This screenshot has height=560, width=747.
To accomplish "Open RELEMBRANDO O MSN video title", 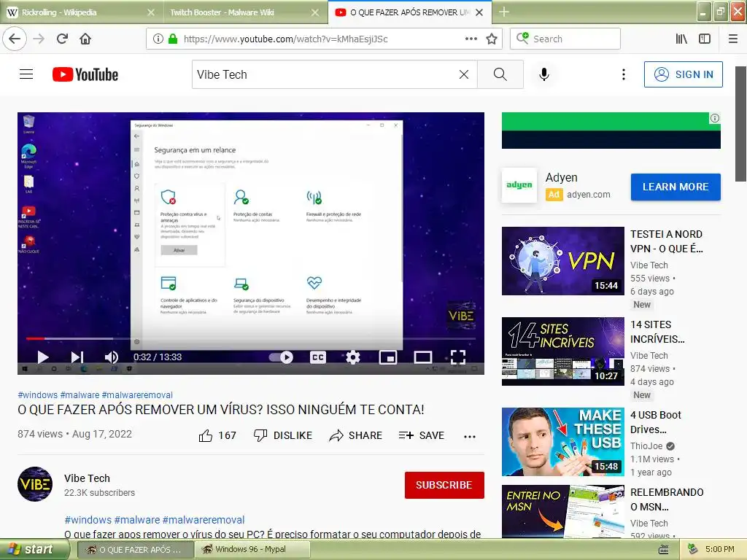I will pos(667,499).
